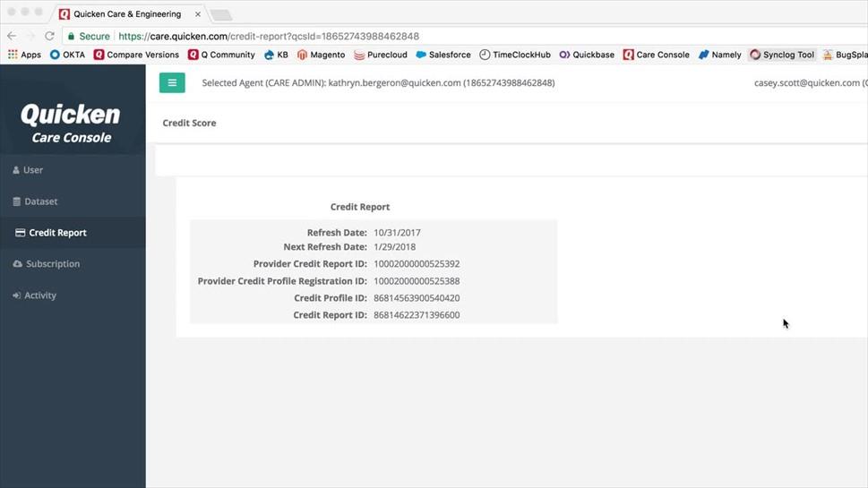Open the Care Console bookmark
Viewport: 868px width, 488px height.
656,55
